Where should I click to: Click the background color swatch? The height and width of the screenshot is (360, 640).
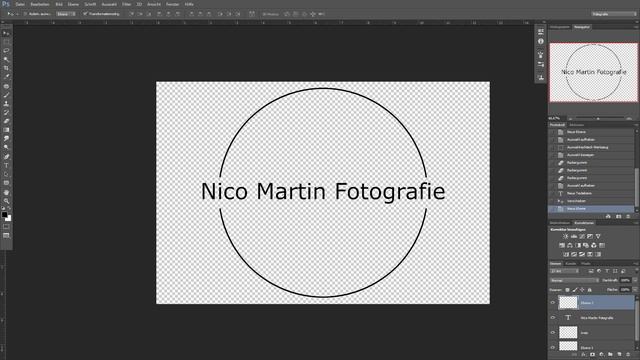click(x=9, y=218)
